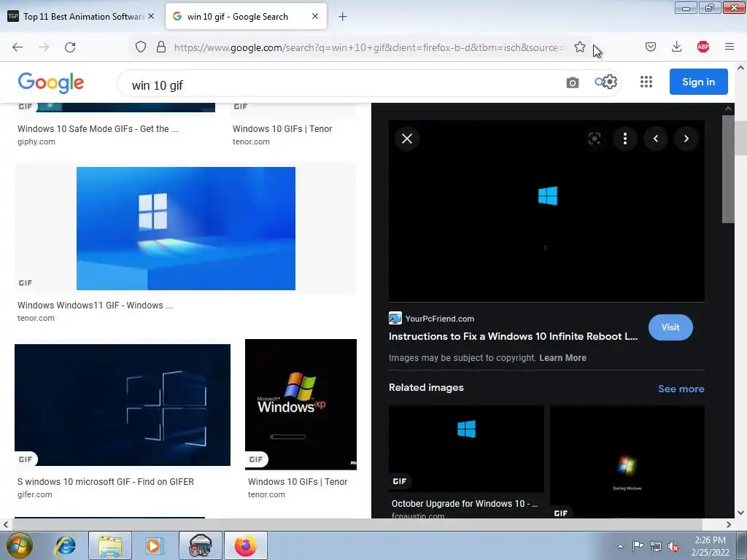Screen dimensions: 747x560
Task: Go back with the browser back arrow
Action: (x=18, y=47)
